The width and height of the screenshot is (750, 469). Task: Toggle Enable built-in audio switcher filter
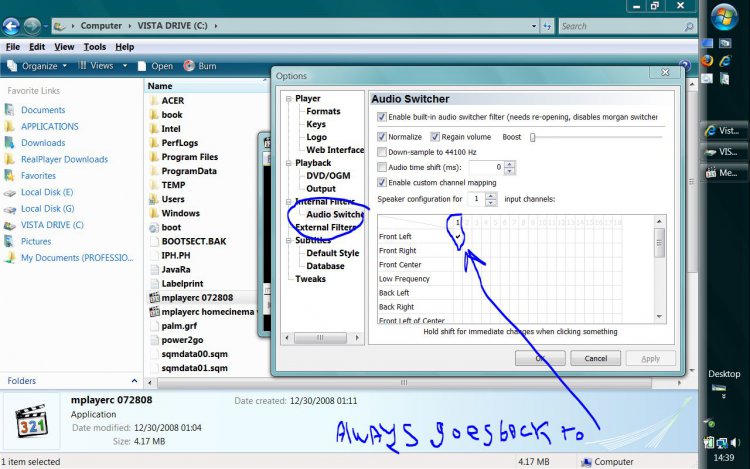click(x=381, y=117)
